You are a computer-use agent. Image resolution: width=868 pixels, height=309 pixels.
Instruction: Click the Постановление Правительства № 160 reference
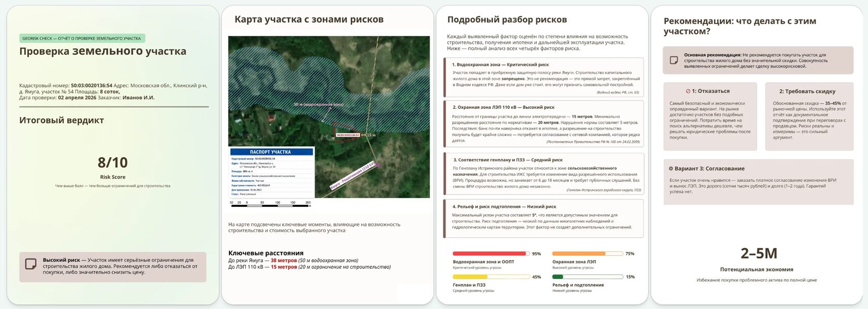593,141
